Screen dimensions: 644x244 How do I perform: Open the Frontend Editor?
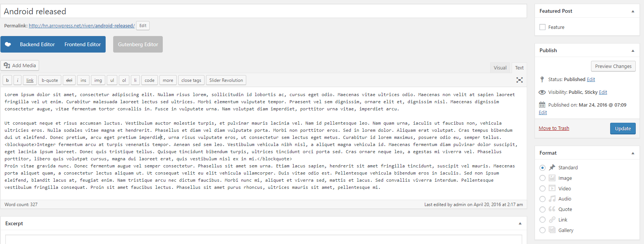[x=83, y=44]
